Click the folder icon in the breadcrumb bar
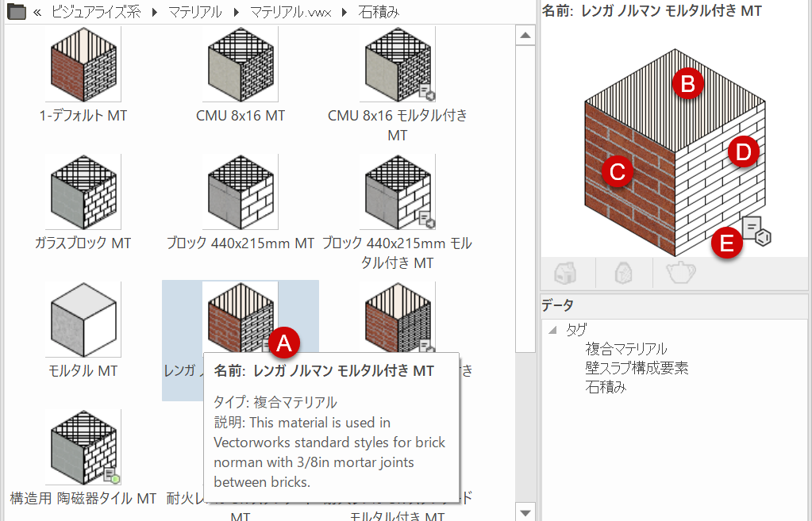The height and width of the screenshot is (521, 812). 16,11
